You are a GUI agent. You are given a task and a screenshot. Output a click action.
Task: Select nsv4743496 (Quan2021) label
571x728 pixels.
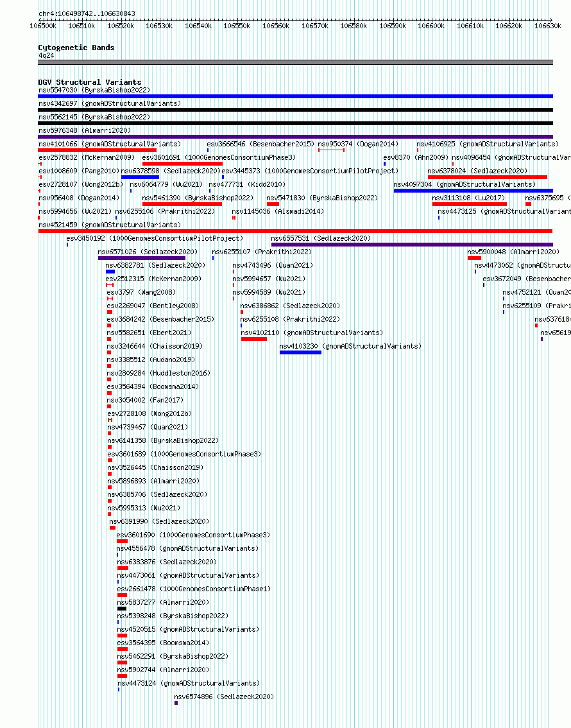click(x=273, y=265)
